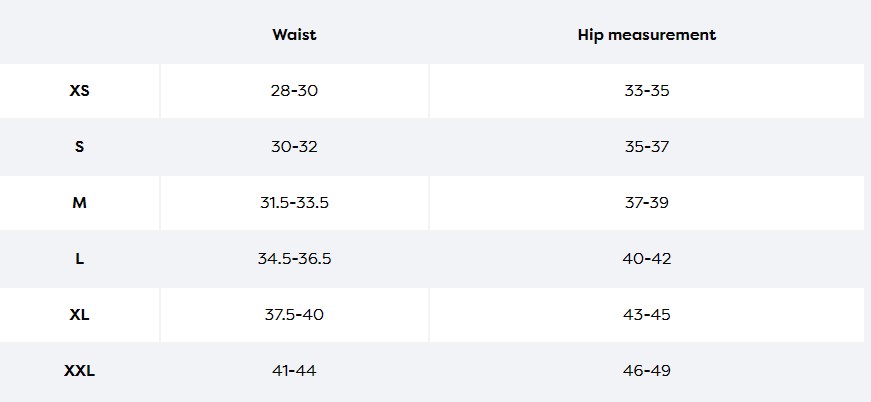Click the Waist column header

coord(294,34)
